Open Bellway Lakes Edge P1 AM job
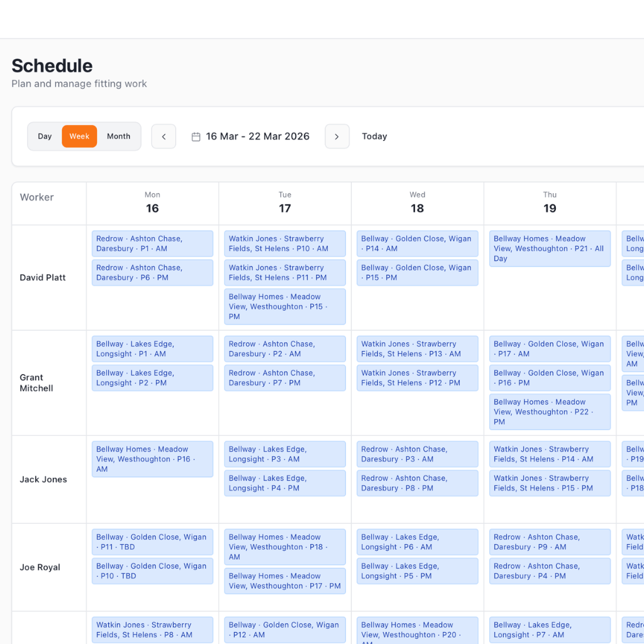This screenshot has height=644, width=644. pyautogui.click(x=152, y=348)
